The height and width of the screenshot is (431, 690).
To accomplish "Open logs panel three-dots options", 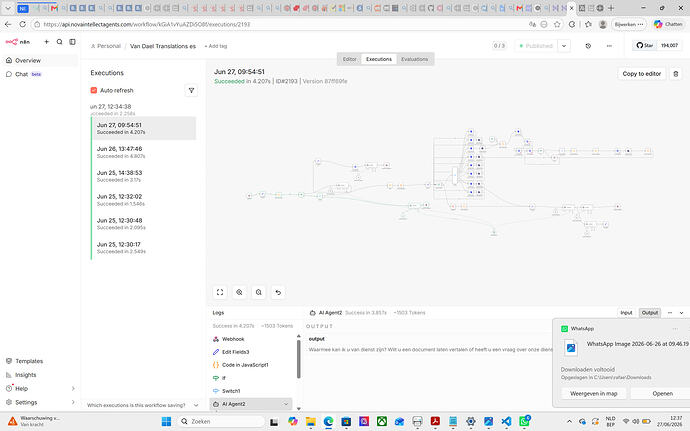I will pyautogui.click(x=670, y=313).
